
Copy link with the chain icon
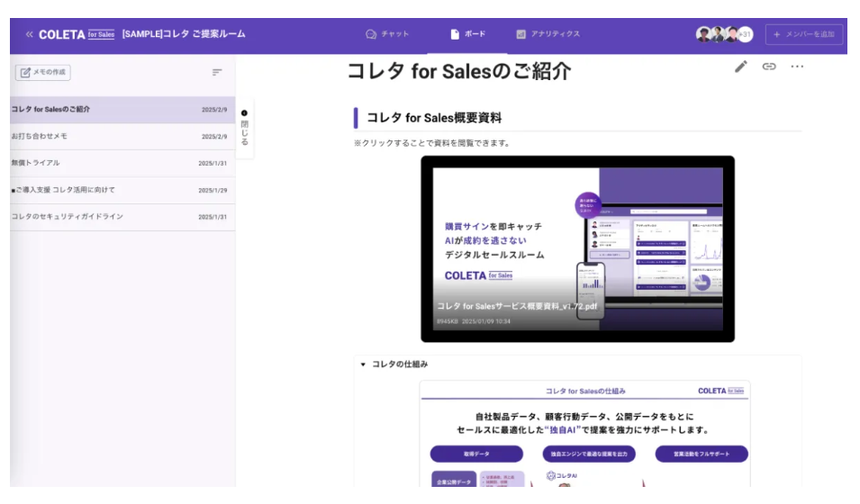(769, 67)
